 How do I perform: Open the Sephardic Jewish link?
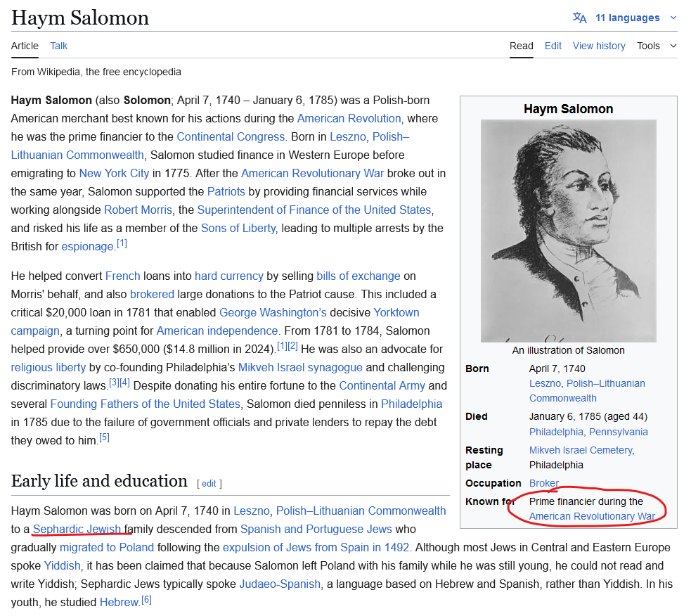[x=77, y=529]
